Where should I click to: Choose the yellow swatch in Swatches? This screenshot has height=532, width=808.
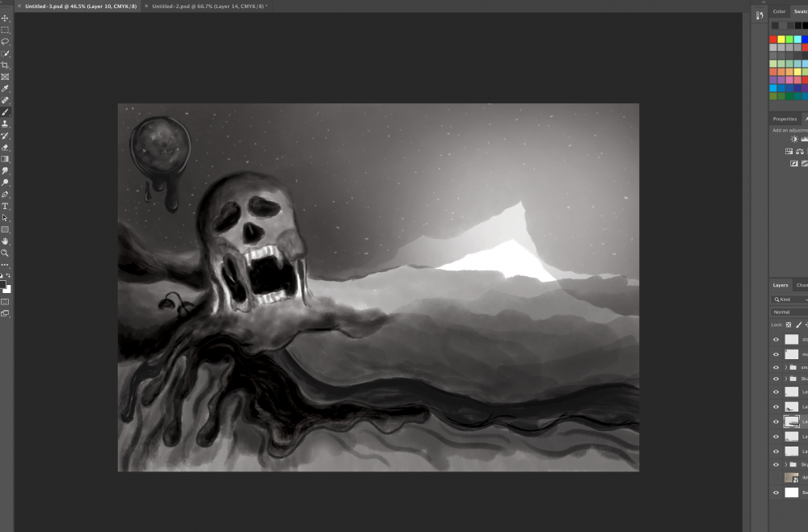[x=781, y=39]
